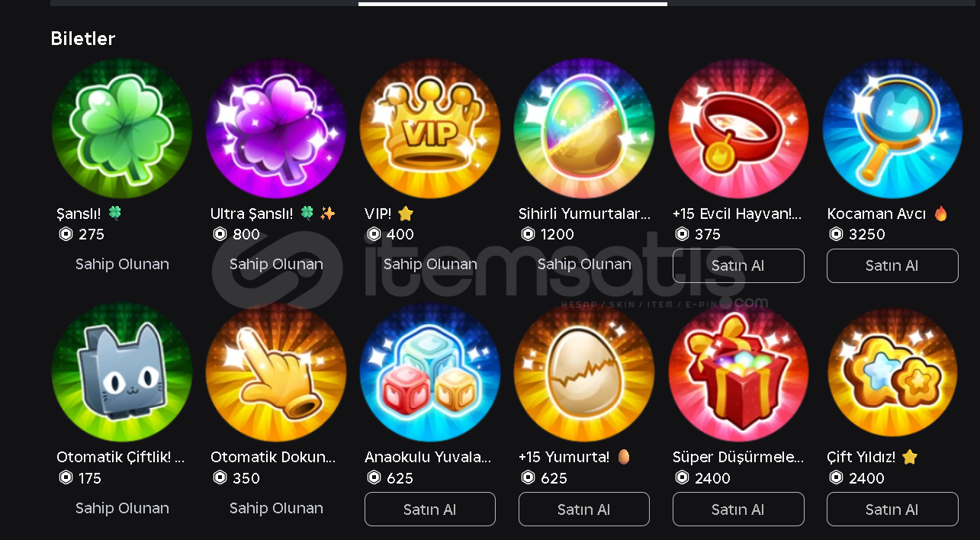
Task: Click the gray cat Otomatik Çiftlik icon
Action: pos(122,372)
